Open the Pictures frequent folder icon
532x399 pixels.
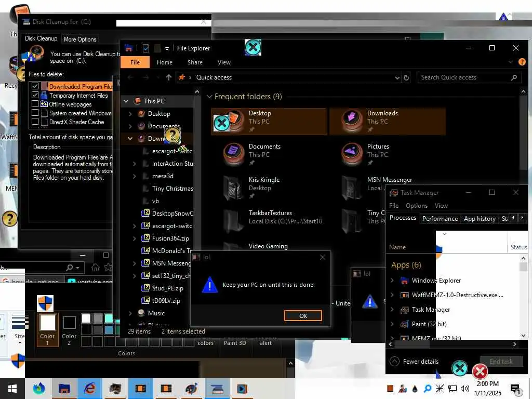coord(352,154)
